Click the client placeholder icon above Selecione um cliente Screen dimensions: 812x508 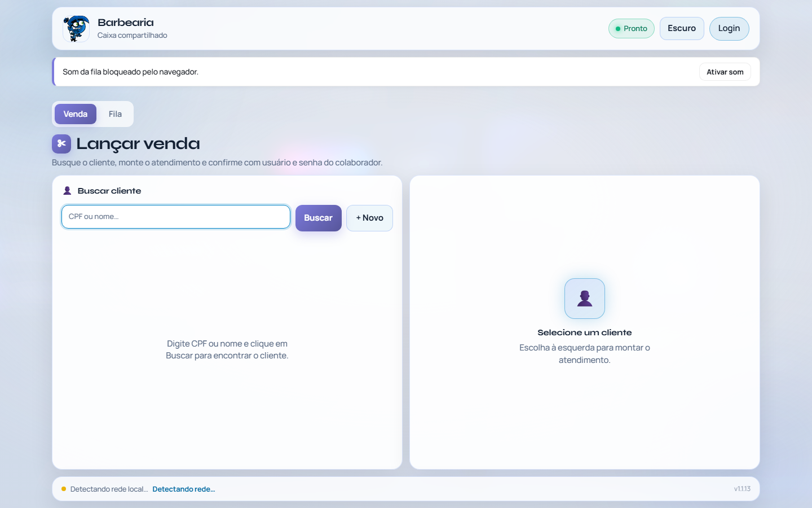585,299
